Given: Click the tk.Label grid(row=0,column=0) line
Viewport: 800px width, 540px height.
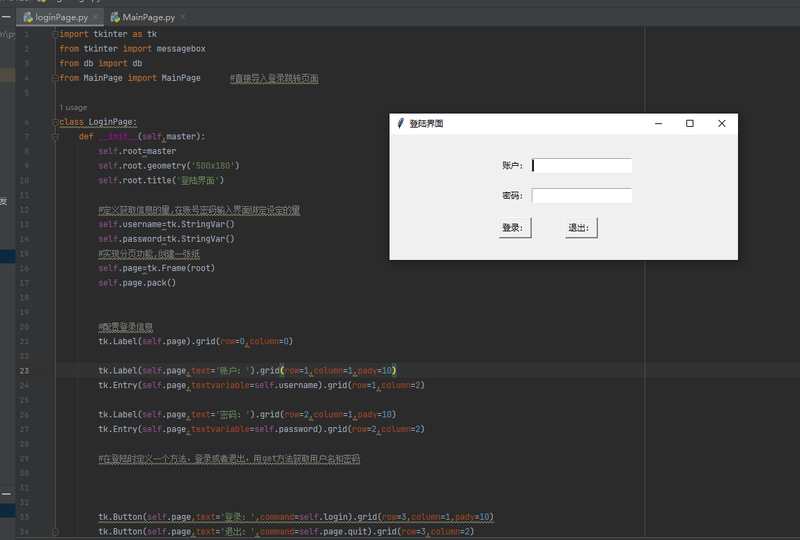Looking at the screenshot, I should pyautogui.click(x=196, y=341).
